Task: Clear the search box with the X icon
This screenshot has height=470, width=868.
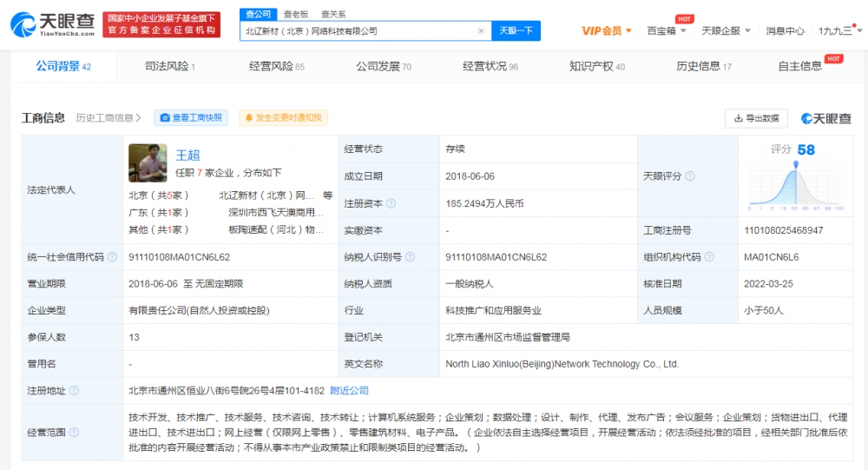Action: click(481, 31)
